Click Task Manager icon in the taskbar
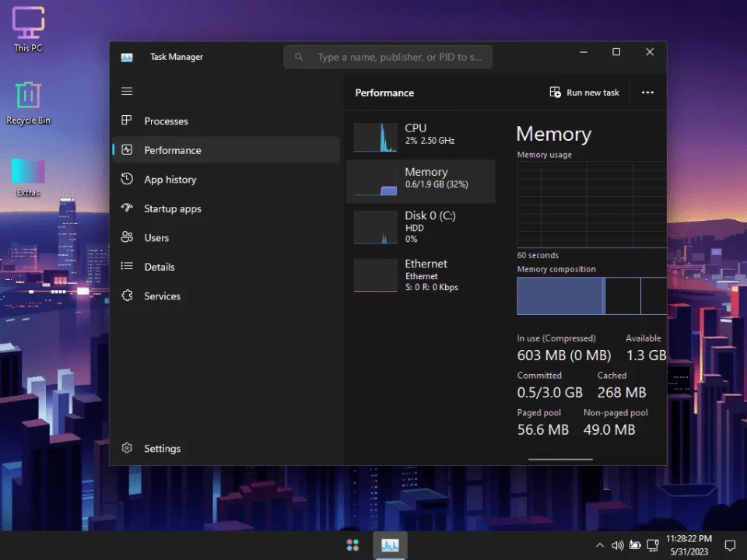This screenshot has width=747, height=560. click(390, 544)
